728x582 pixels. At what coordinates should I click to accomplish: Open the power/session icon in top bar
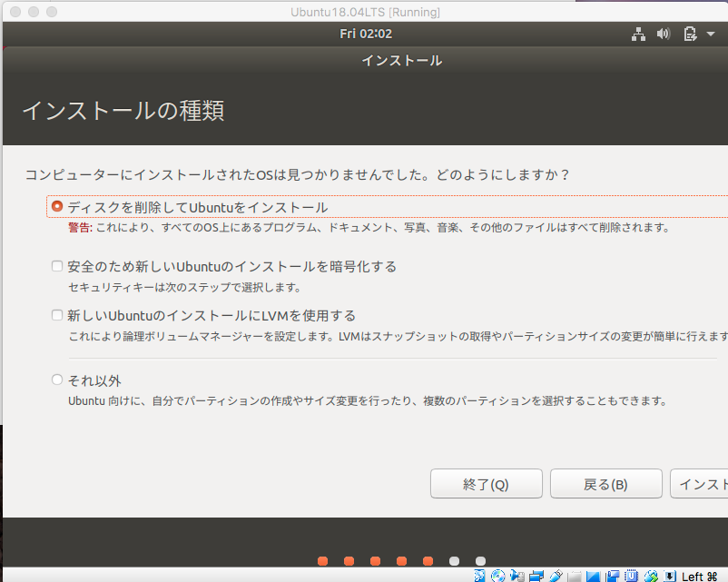tap(690, 34)
